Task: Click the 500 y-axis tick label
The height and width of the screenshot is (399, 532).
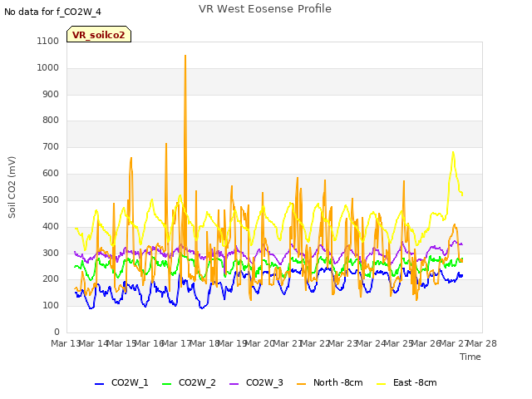Action: point(51,199)
